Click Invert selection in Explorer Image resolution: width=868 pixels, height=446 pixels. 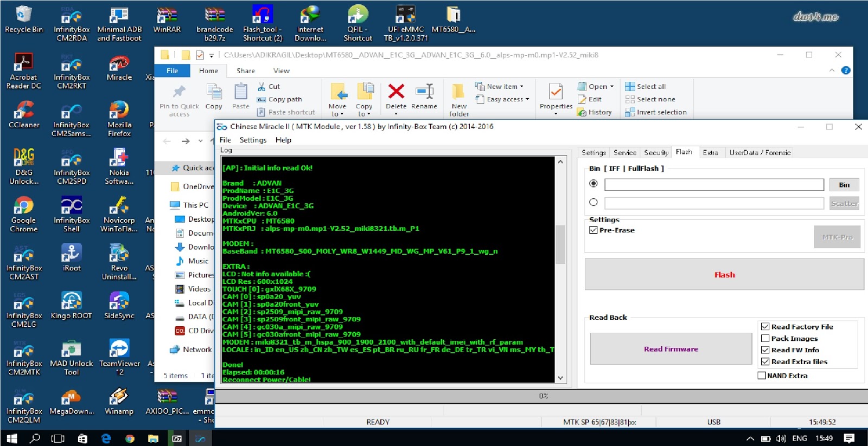pyautogui.click(x=656, y=112)
